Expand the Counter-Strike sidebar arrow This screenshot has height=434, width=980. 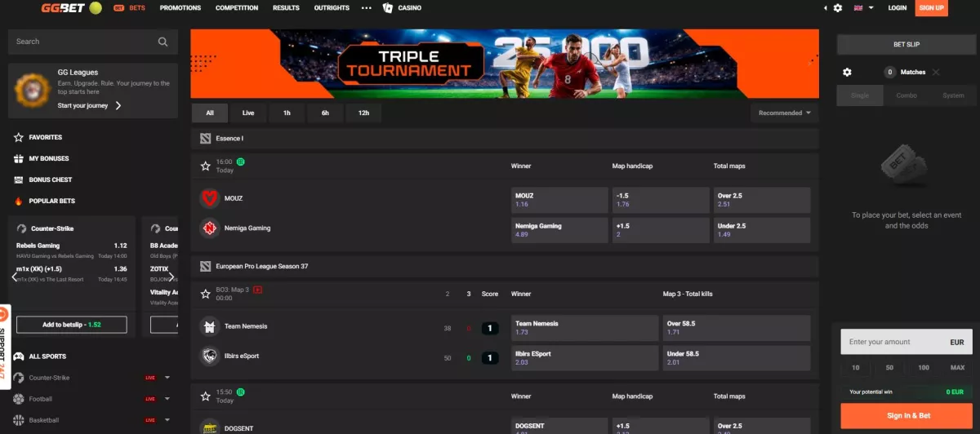(x=167, y=378)
